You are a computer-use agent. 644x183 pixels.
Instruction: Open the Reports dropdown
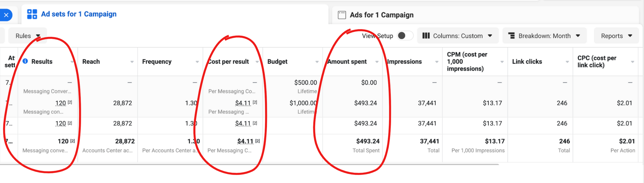click(616, 36)
